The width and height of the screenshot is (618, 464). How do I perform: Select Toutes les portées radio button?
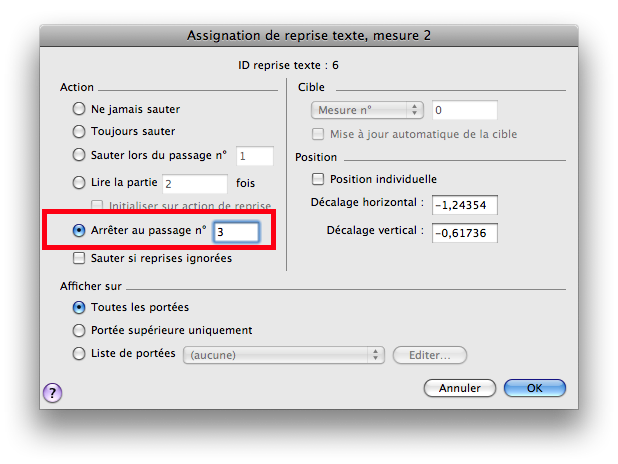click(x=80, y=307)
